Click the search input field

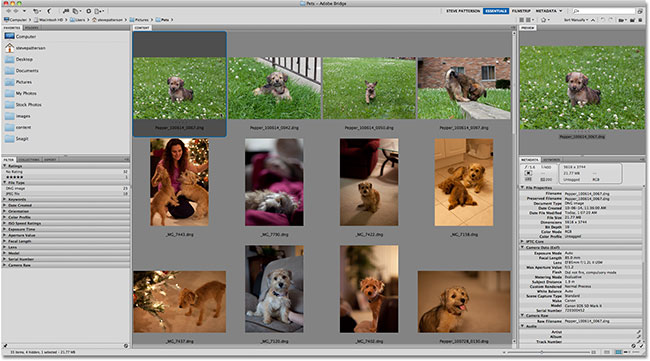[x=604, y=11]
